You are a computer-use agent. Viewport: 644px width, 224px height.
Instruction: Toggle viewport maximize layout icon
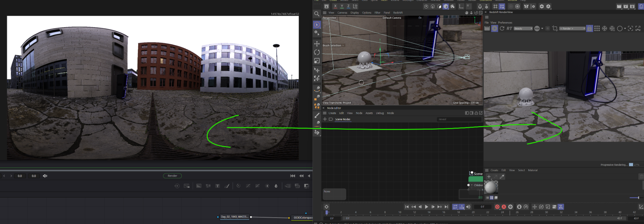481,13
